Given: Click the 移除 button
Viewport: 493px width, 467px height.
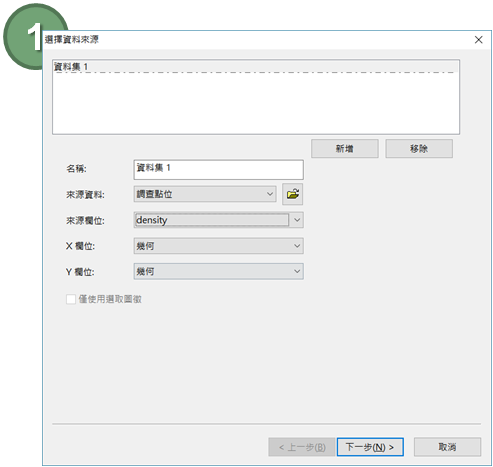Looking at the screenshot, I should [x=419, y=148].
